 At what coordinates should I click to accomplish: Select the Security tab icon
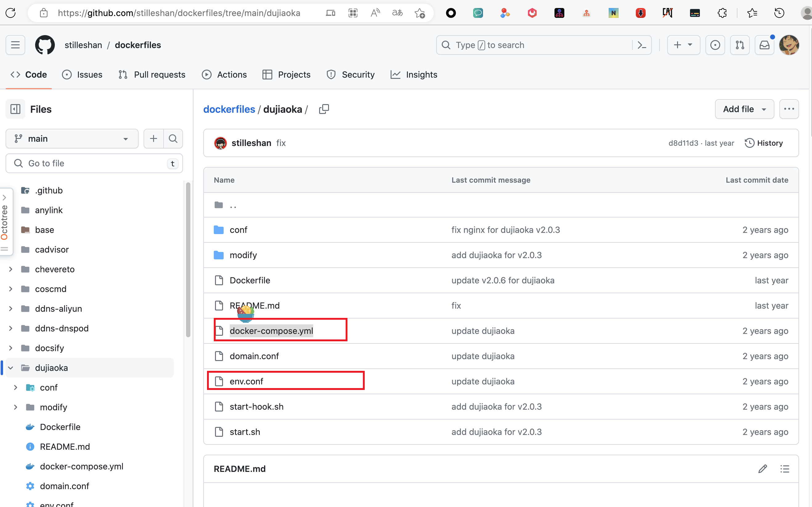(331, 74)
